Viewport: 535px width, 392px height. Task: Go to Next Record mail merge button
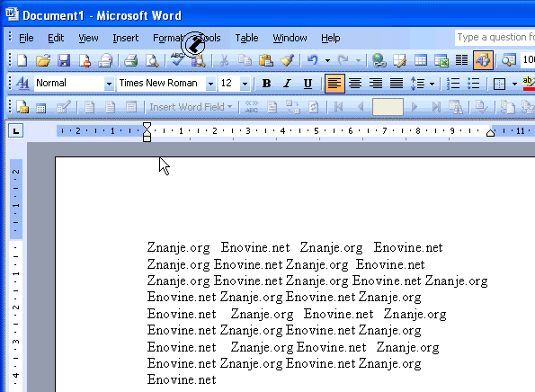coord(415,107)
